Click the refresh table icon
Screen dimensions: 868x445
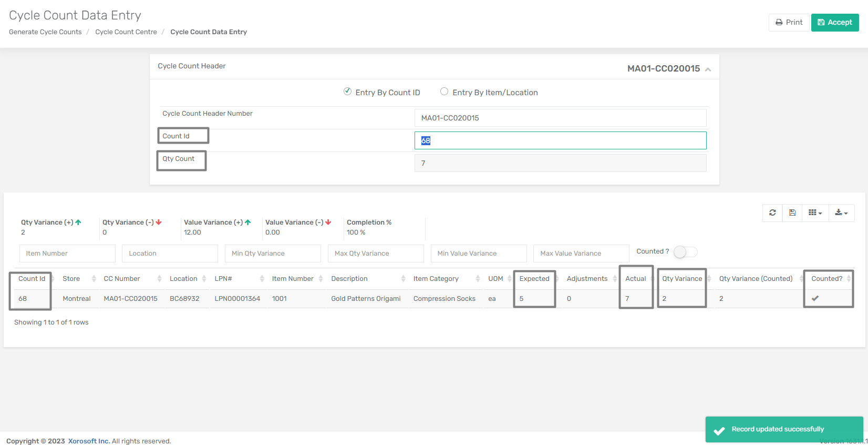click(x=772, y=213)
